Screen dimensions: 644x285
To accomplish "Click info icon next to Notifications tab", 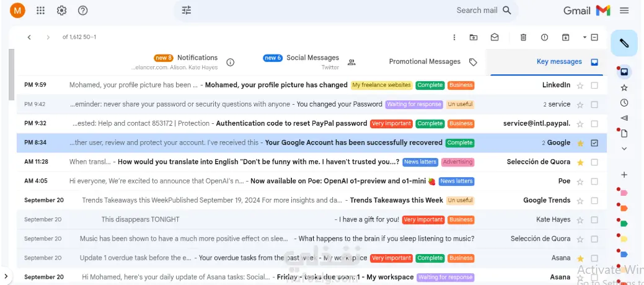I will click(x=231, y=63).
